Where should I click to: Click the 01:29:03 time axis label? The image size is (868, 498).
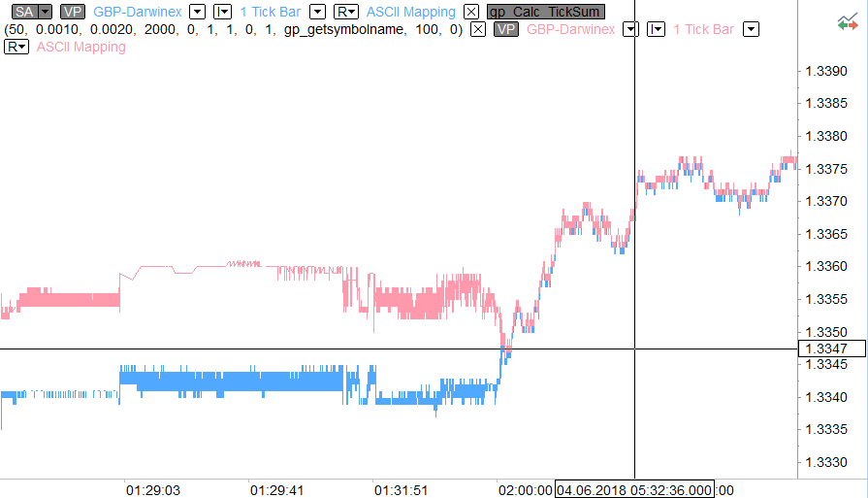click(153, 490)
